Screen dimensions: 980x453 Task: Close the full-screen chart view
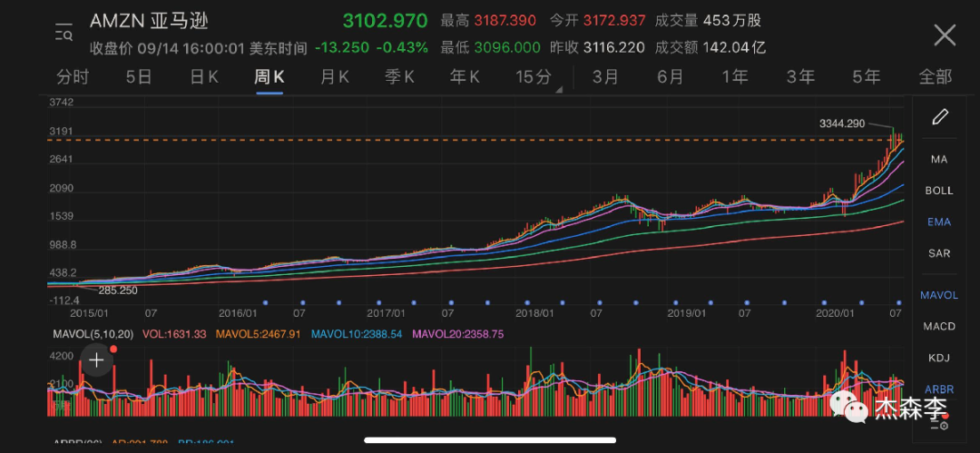945,35
